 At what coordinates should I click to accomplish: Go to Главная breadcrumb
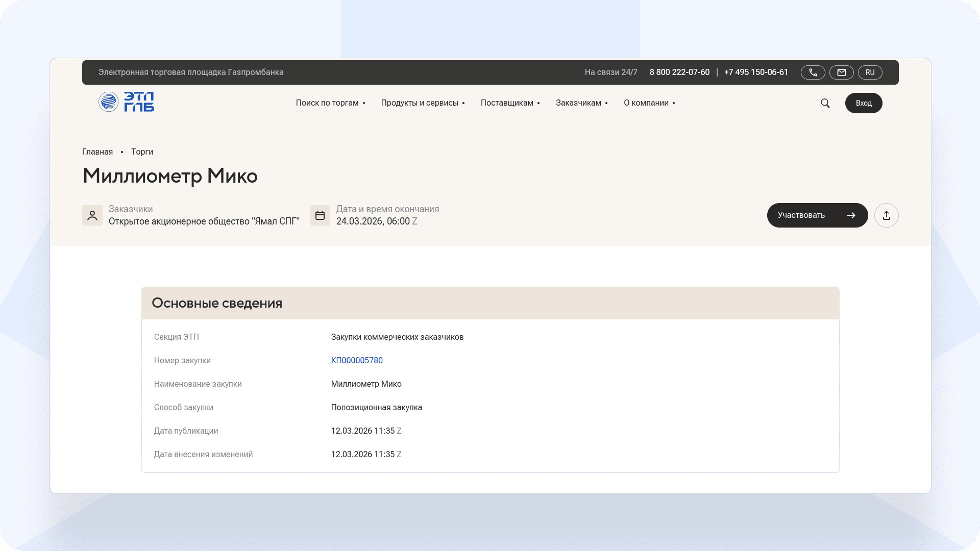97,152
